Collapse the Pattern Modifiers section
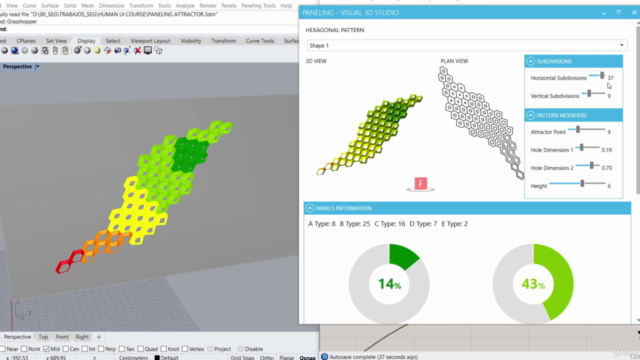Image resolution: width=640 pixels, height=360 pixels. tap(530, 115)
